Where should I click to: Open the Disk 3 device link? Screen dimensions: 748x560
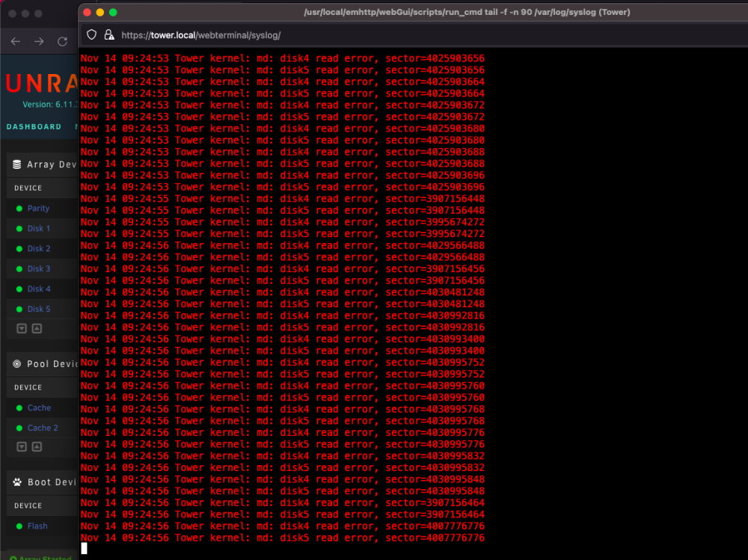pos(39,268)
